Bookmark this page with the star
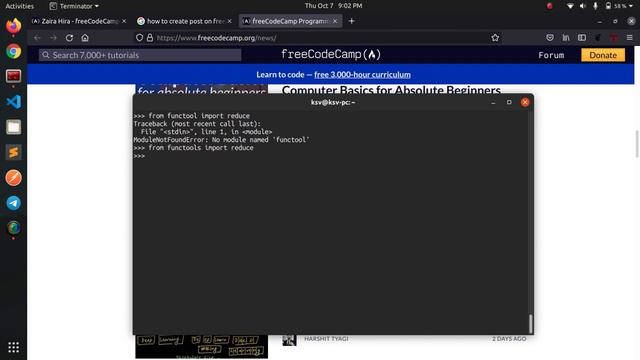This screenshot has height=360, width=640. coord(495,38)
